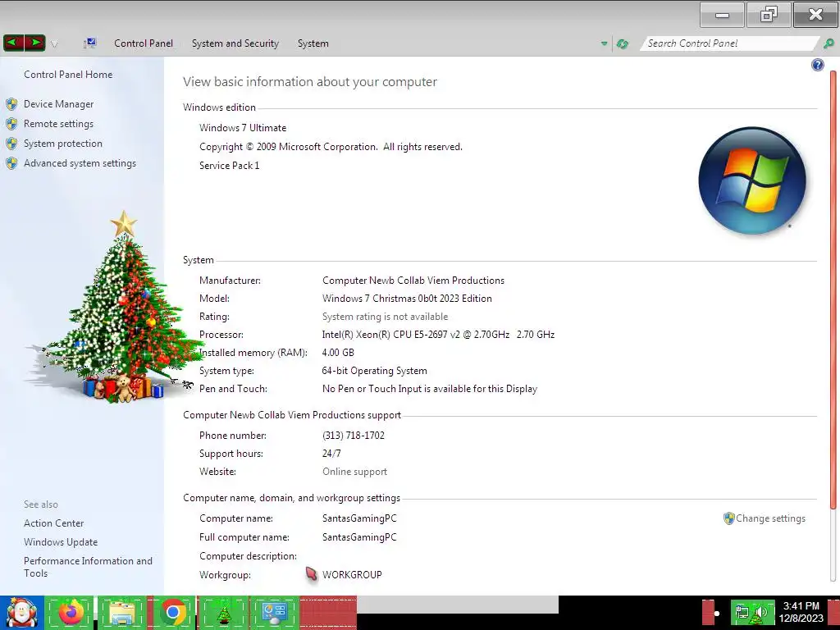Click the 'Service Pack 1' text
Viewport: 840px width, 630px height.
(x=230, y=166)
